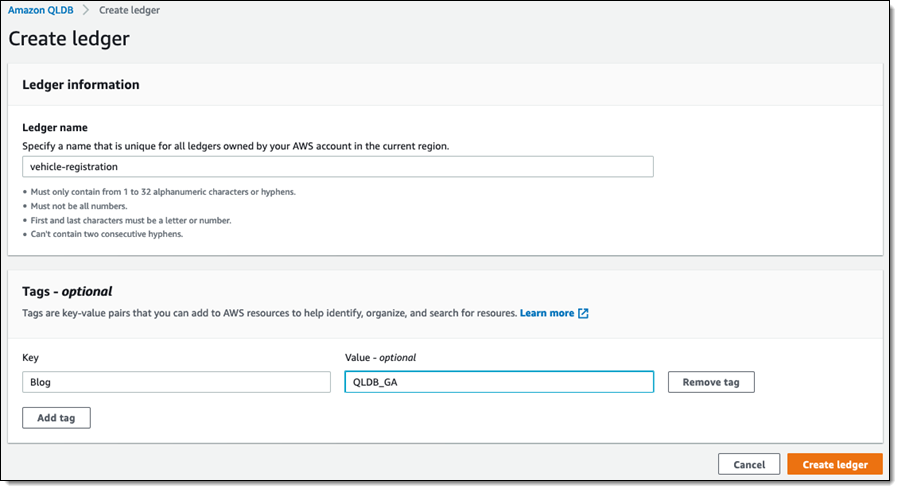Remove the Blog tag with Remove tag
Screen dimensions: 900x491
coord(711,382)
